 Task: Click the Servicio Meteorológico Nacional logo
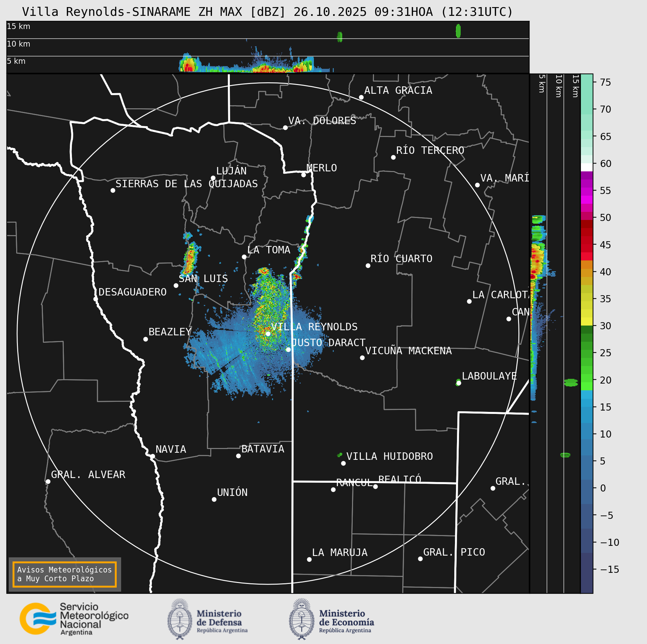tap(74, 619)
